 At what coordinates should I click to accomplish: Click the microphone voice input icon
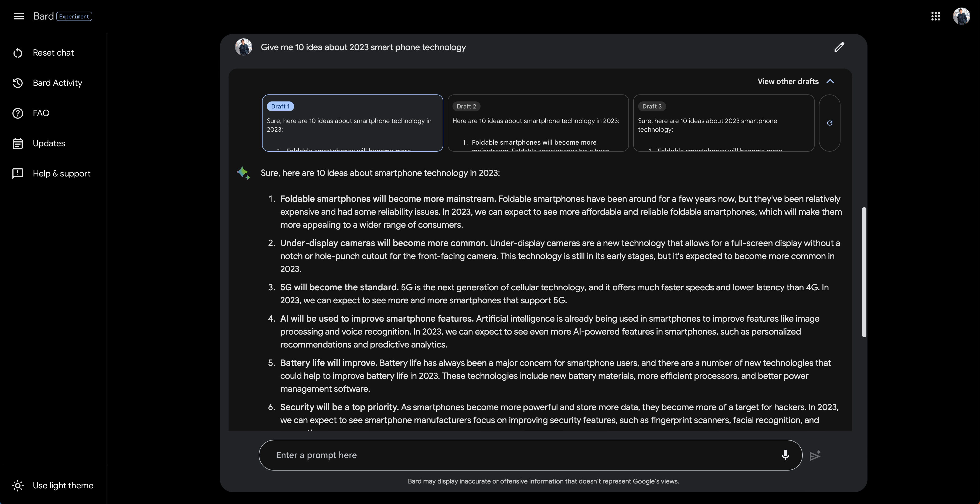pyautogui.click(x=785, y=455)
